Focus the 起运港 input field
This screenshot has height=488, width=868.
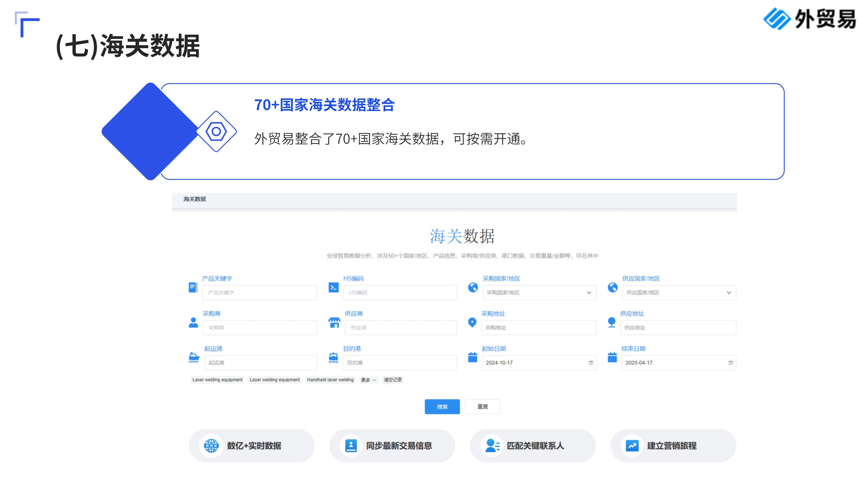260,363
